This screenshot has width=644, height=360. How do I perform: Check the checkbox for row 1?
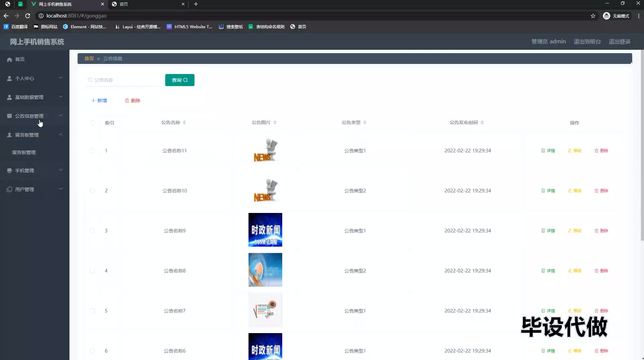92,151
